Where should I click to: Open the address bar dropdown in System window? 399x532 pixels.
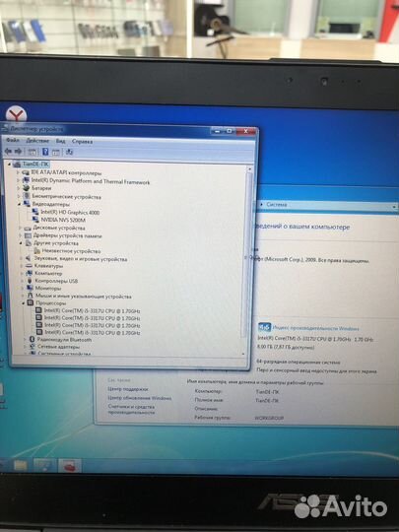coord(394,206)
